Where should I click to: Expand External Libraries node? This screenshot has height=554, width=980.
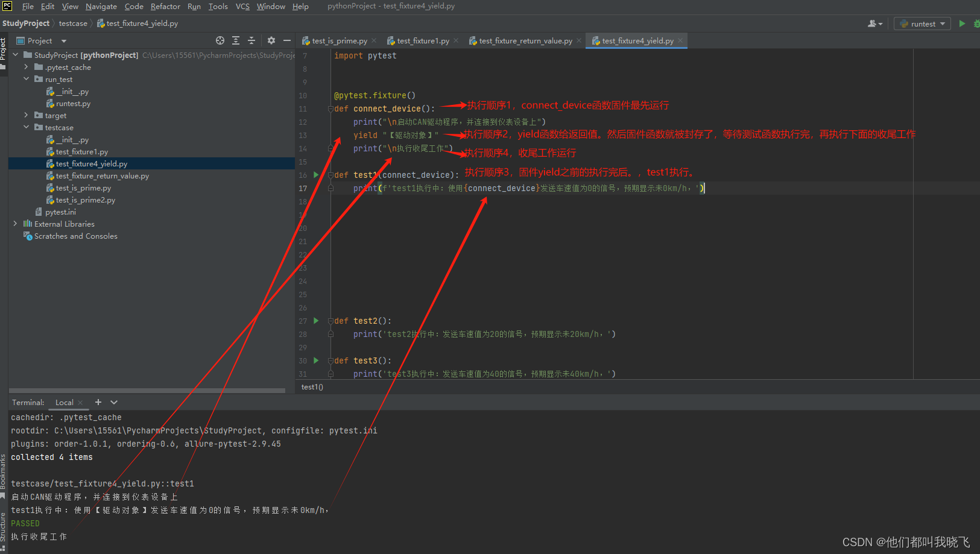15,224
